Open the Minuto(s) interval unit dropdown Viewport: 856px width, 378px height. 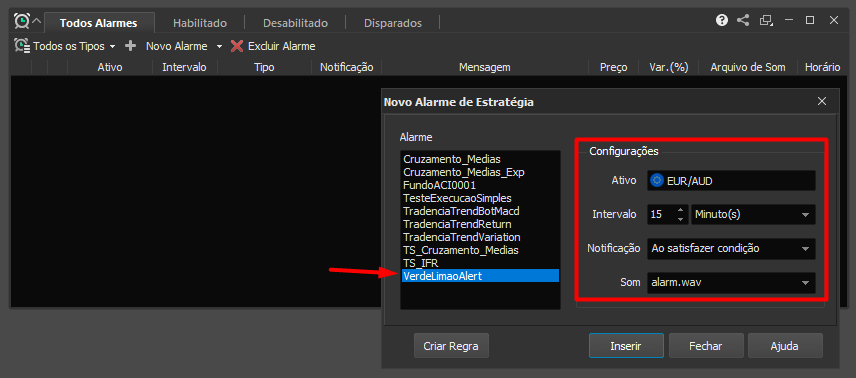(x=753, y=215)
